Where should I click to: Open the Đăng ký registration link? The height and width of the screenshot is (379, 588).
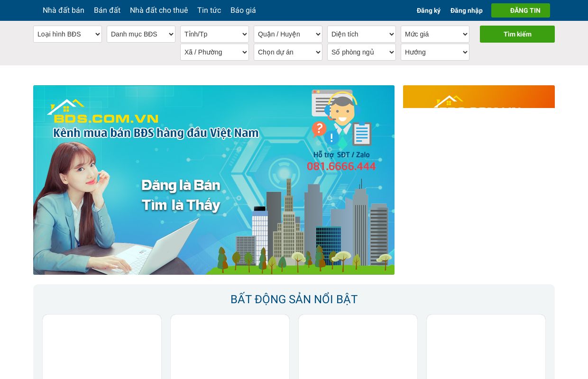(x=428, y=10)
